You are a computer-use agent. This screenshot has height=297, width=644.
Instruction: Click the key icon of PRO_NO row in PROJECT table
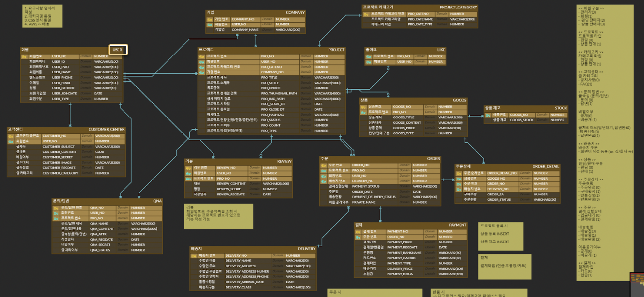202,56
